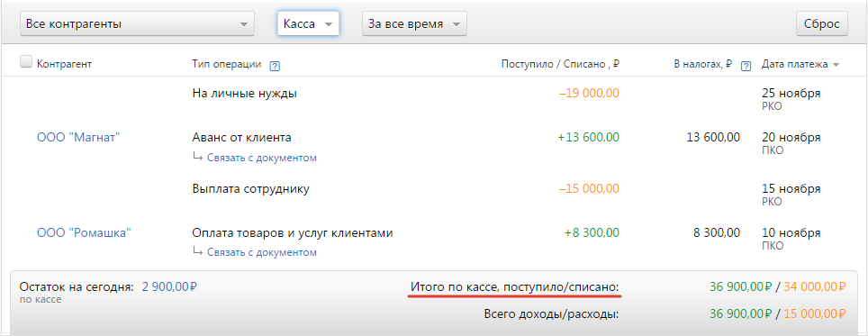The height and width of the screenshot is (336, 868).
Task: Click the green amount +13 600,00
Action: tap(589, 137)
